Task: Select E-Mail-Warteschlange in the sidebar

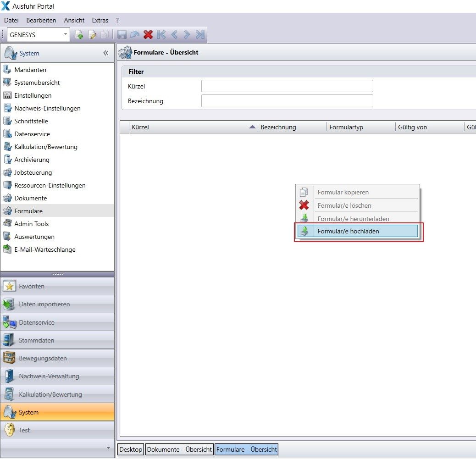Action: click(44, 249)
